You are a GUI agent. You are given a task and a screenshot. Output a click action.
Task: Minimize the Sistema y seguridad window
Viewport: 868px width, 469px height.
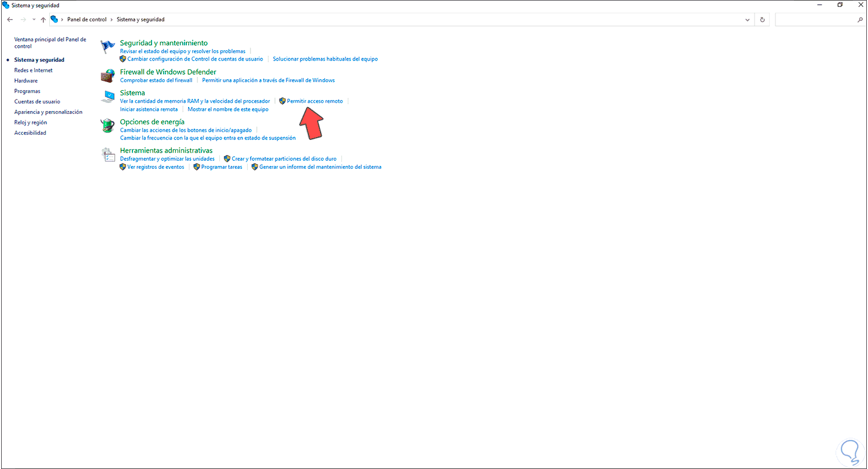(819, 5)
